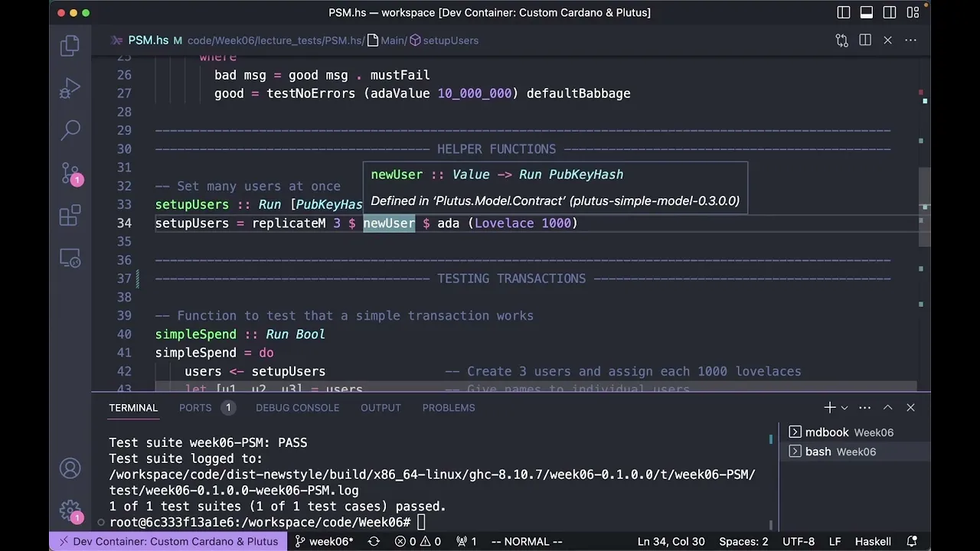Switch to the PROBLEMS tab

coord(449,407)
